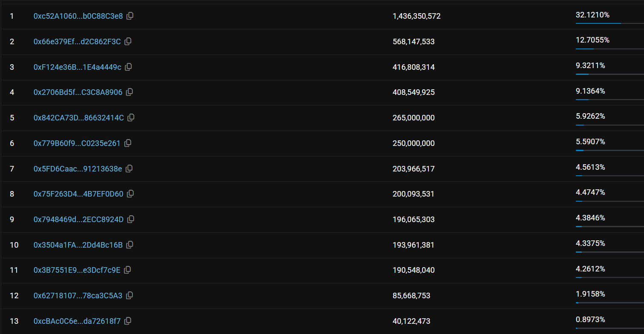Copy address 0x66e379Ef...d2C862F3C

tap(128, 41)
